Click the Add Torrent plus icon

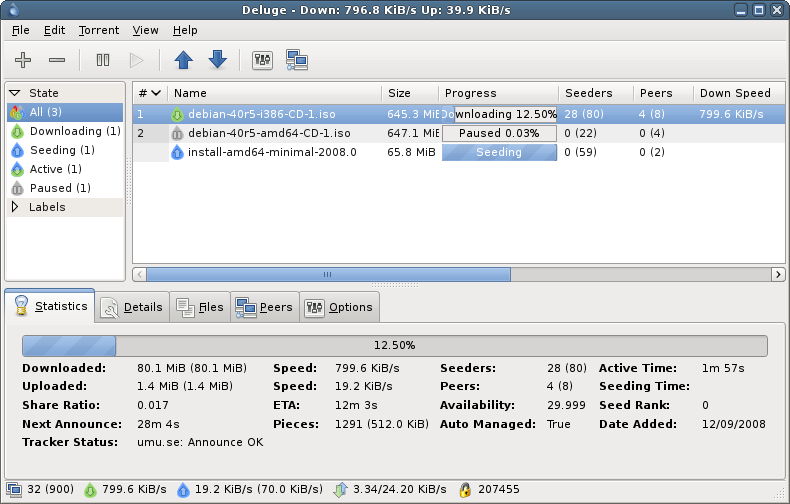pos(23,60)
